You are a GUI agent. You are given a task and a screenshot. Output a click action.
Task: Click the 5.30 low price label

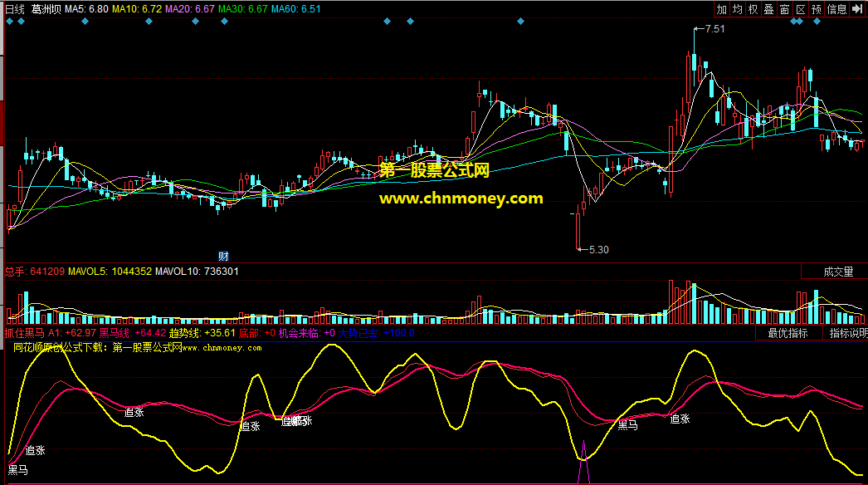(x=598, y=249)
